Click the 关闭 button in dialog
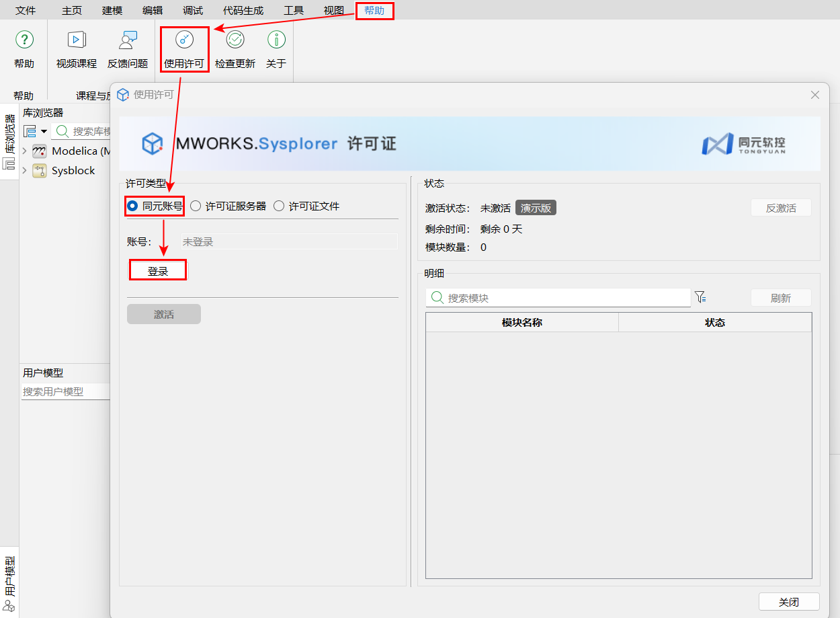The image size is (840, 618). 789,602
